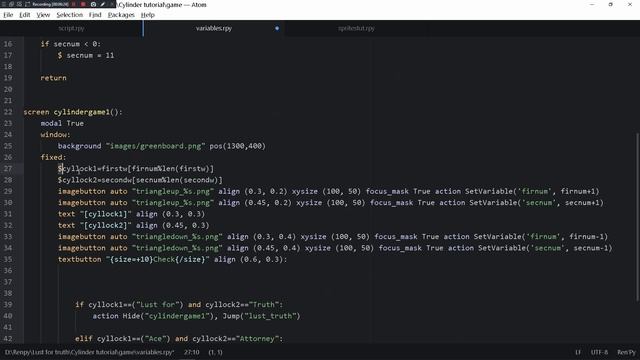Click line number 42 in the gutter
The image size is (640, 360).
[8, 338]
